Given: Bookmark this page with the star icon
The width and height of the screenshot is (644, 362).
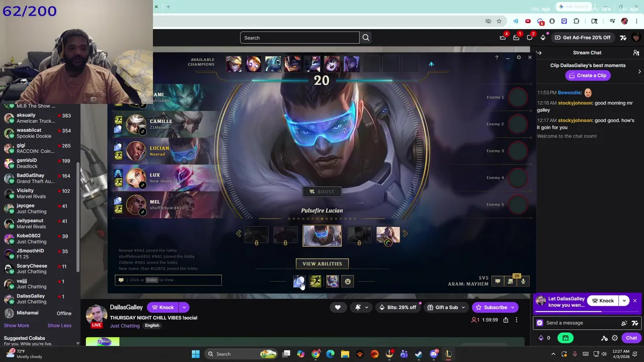Looking at the screenshot, I should click(499, 21).
